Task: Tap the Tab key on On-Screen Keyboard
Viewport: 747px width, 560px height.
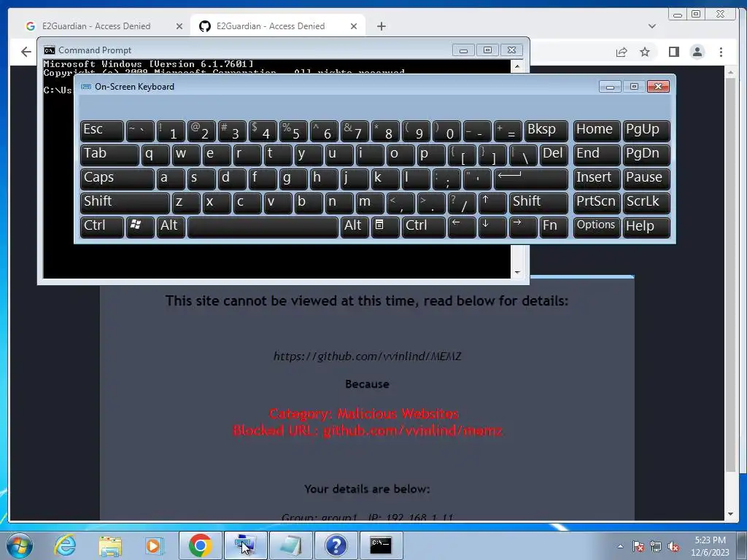Action: [x=109, y=155]
